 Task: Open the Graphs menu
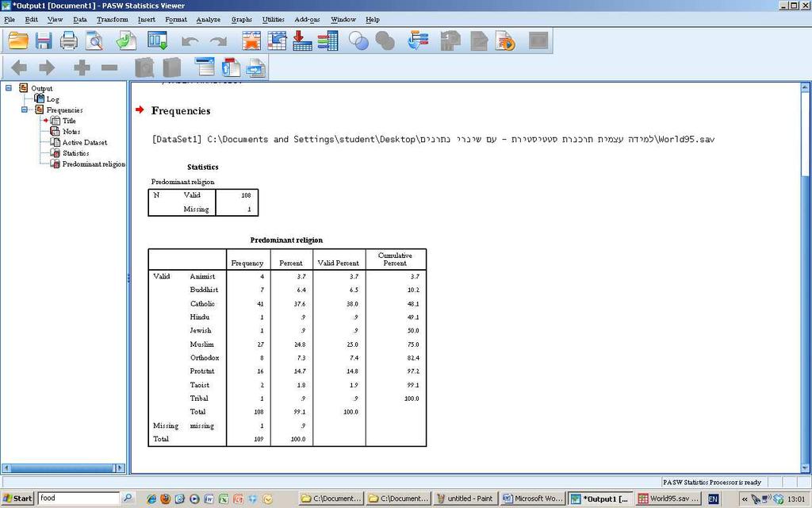241,20
